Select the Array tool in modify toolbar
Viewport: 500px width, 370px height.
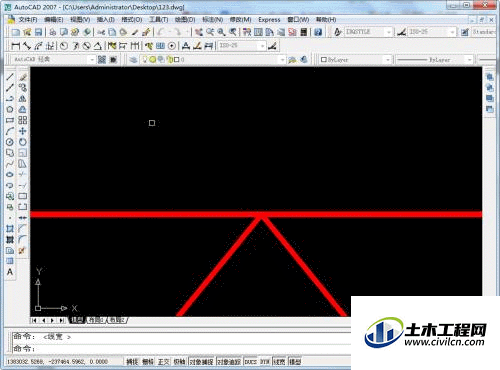point(23,120)
